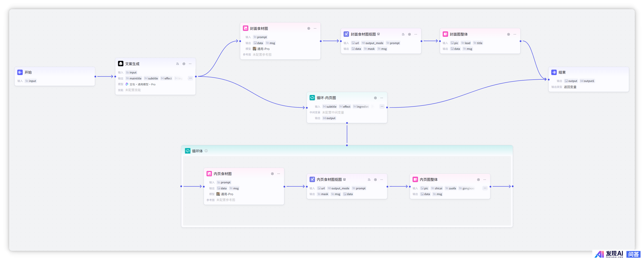Select the 结束 node title
Viewport: 644px width, 260px height.
point(562,72)
